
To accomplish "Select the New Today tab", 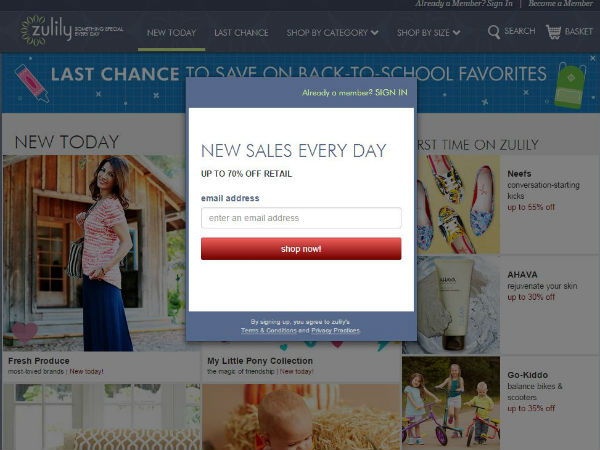I will pos(171,33).
